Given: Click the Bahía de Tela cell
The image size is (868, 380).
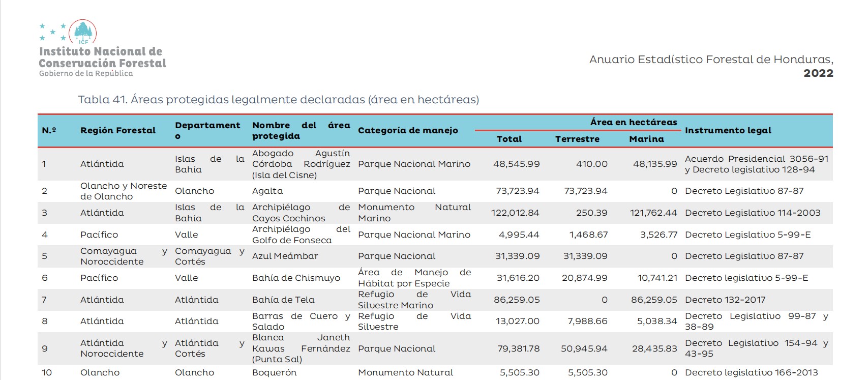Looking at the screenshot, I should click(x=283, y=300).
